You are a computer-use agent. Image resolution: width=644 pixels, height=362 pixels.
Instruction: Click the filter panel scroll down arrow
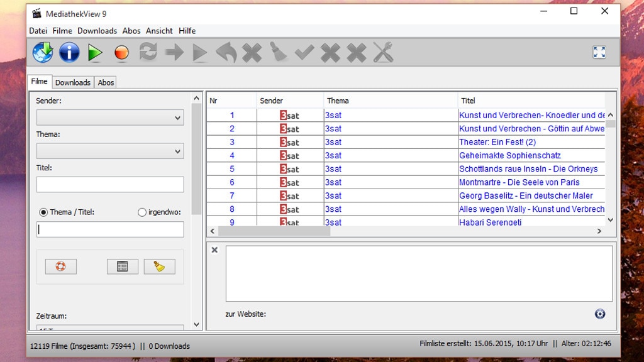pos(197,325)
